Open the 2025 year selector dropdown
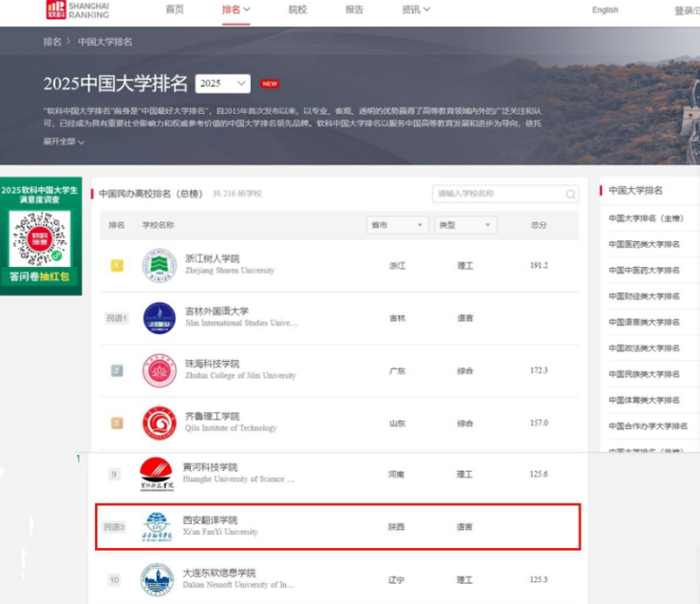The height and width of the screenshot is (604, 700). click(222, 84)
